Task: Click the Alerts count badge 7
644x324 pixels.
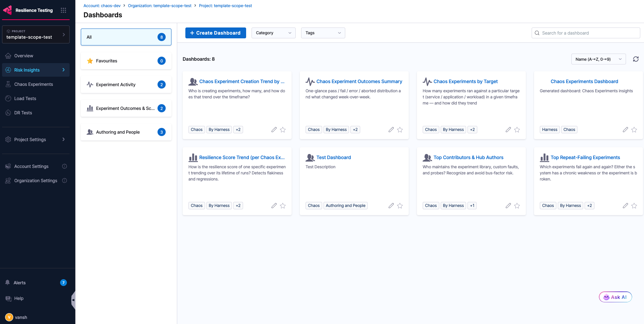Action: [63, 283]
